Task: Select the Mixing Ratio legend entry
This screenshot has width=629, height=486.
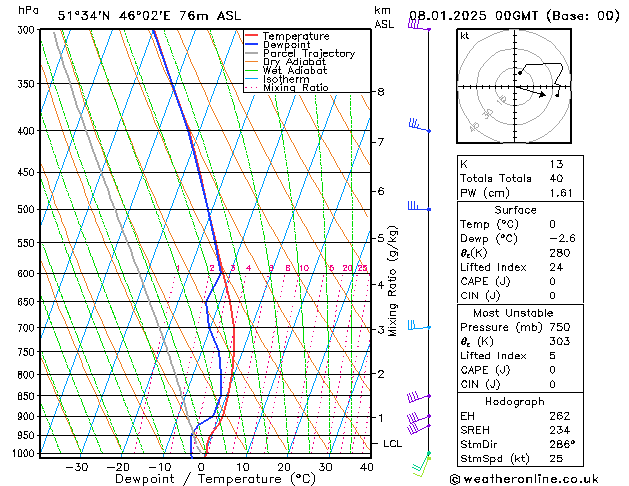Action: tap(295, 88)
